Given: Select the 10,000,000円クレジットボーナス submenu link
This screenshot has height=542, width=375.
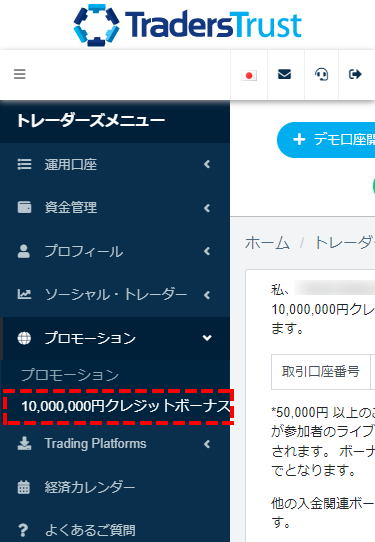Looking at the screenshot, I should (x=126, y=406).
